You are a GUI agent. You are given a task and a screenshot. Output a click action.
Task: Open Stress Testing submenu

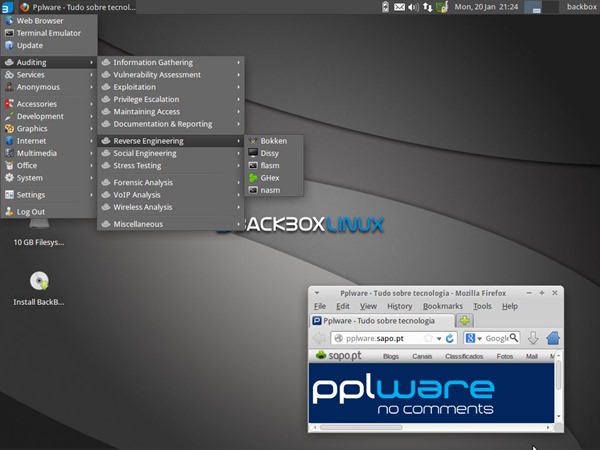[171, 165]
